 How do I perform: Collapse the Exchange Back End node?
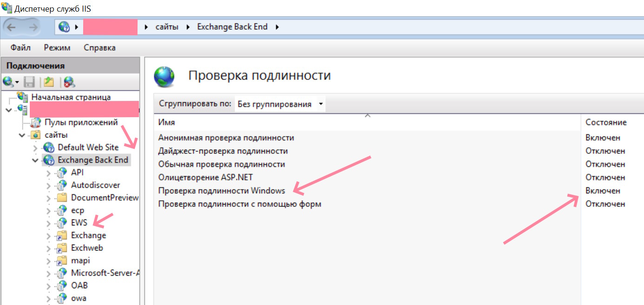coord(35,160)
